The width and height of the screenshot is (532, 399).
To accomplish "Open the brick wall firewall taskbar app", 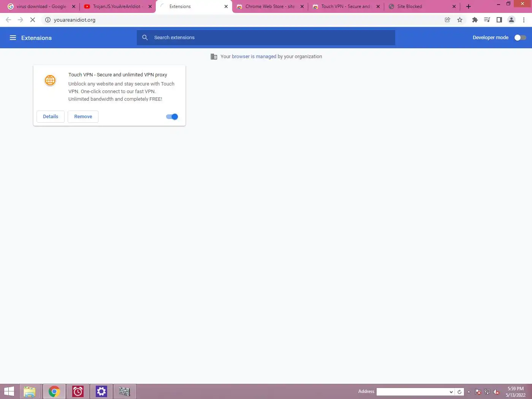I will (125, 391).
